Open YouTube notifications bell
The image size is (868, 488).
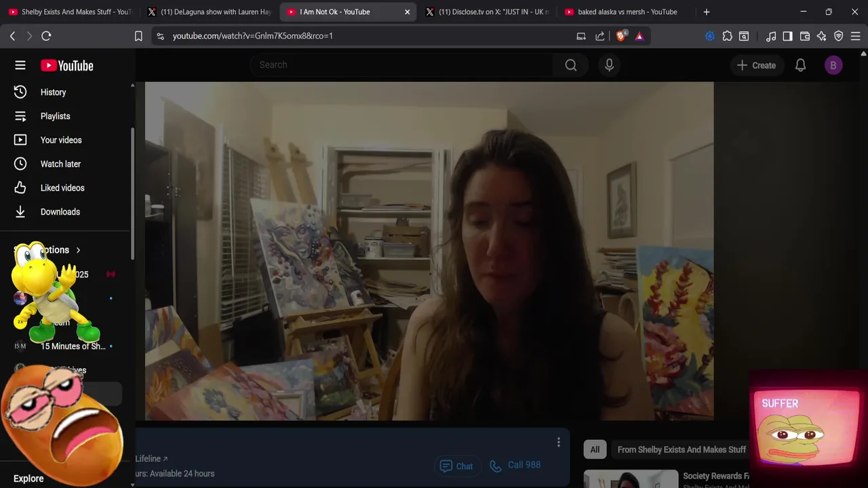[800, 65]
